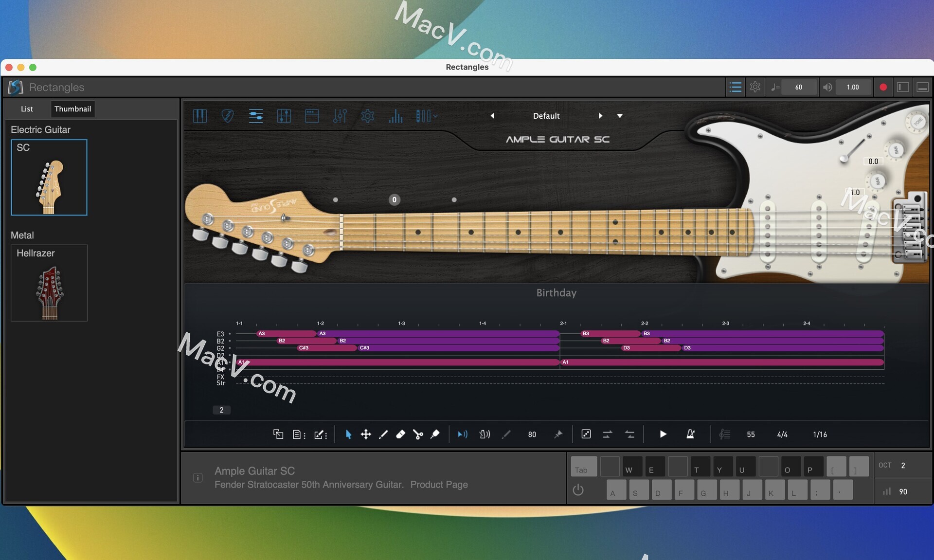Image resolution: width=934 pixels, height=560 pixels.
Task: Select the Scissors cut tool
Action: 418,434
